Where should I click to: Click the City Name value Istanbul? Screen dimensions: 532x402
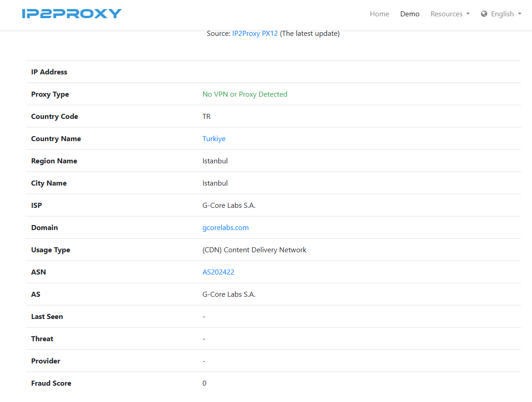point(215,183)
